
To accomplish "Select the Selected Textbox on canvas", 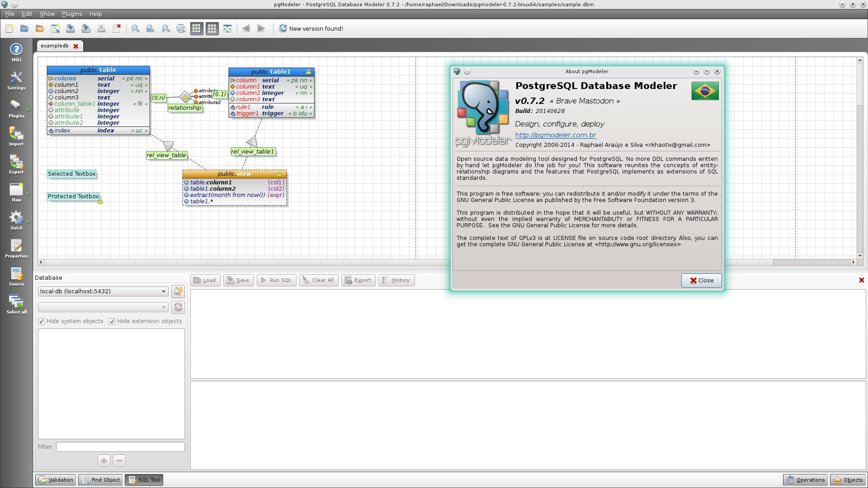I will 72,174.
